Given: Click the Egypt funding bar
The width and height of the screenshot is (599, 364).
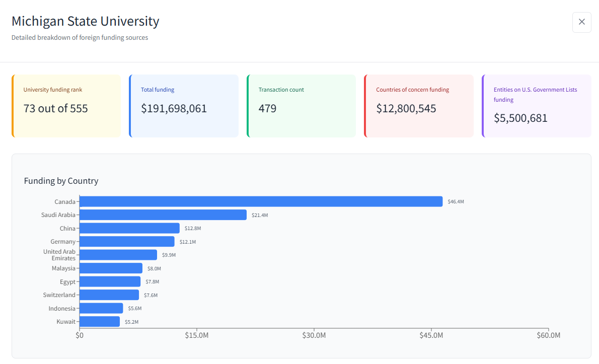Looking at the screenshot, I should pyautogui.click(x=110, y=281).
